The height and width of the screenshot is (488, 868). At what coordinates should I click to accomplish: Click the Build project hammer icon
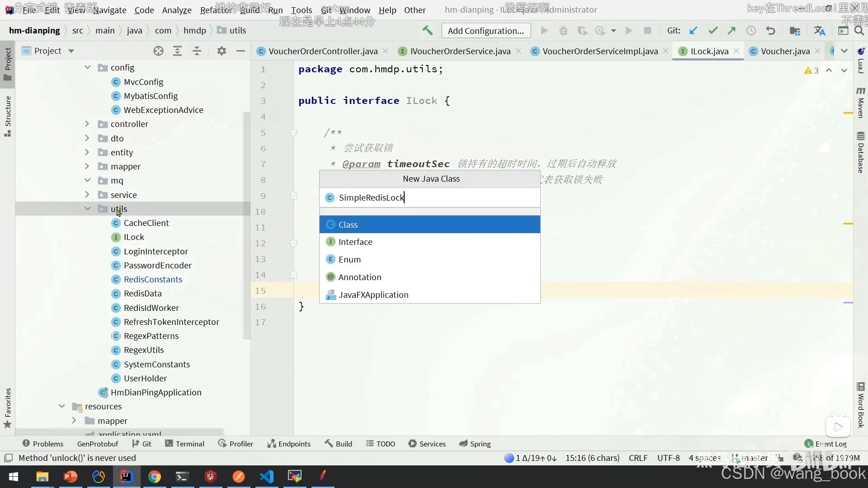tap(427, 30)
